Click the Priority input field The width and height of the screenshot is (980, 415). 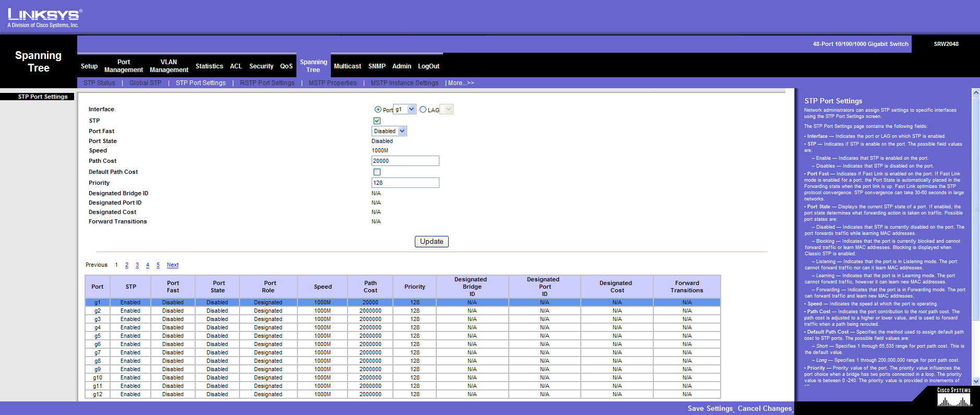click(405, 183)
